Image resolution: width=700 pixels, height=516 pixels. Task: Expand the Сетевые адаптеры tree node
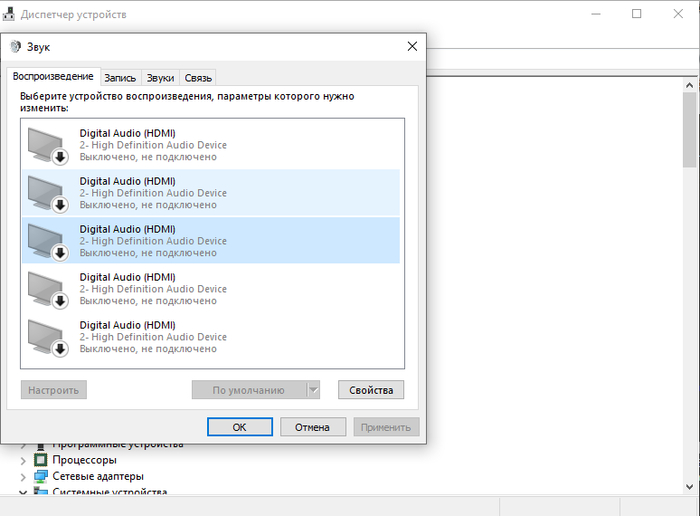coord(23,476)
